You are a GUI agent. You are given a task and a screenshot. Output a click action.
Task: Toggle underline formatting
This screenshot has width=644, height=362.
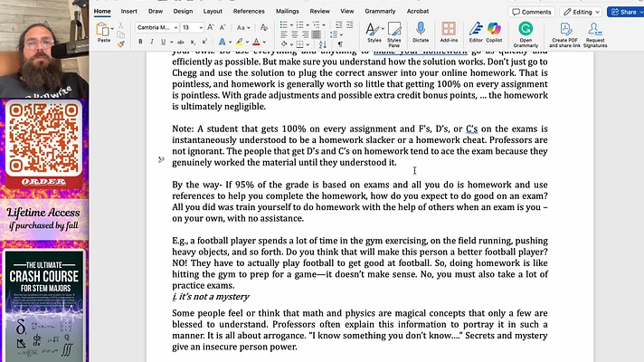(x=163, y=42)
